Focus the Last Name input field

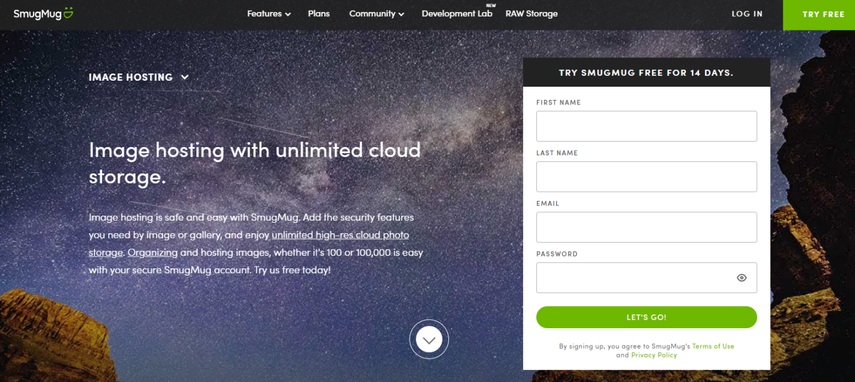click(x=646, y=177)
